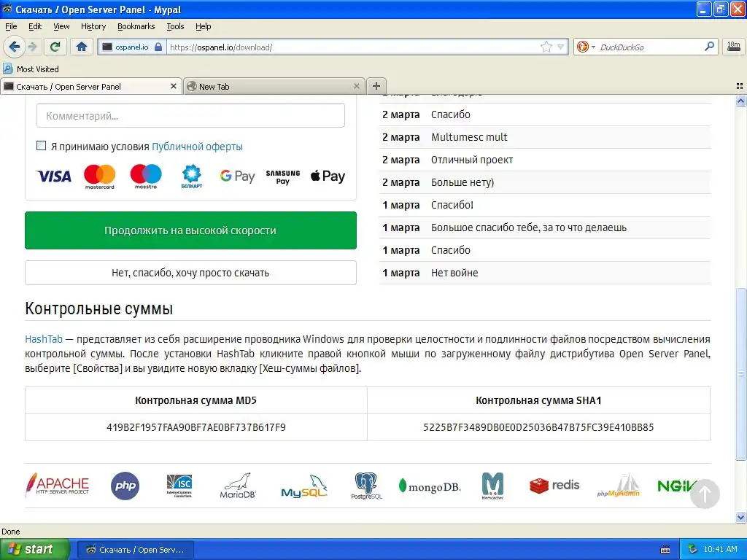Click the 18m toolbar button
747x560 pixels.
coord(733,47)
